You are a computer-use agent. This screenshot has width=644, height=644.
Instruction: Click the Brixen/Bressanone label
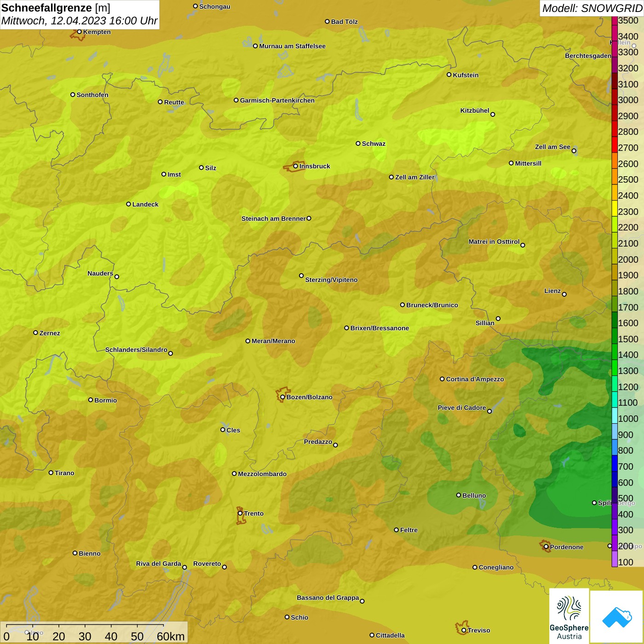379,328
